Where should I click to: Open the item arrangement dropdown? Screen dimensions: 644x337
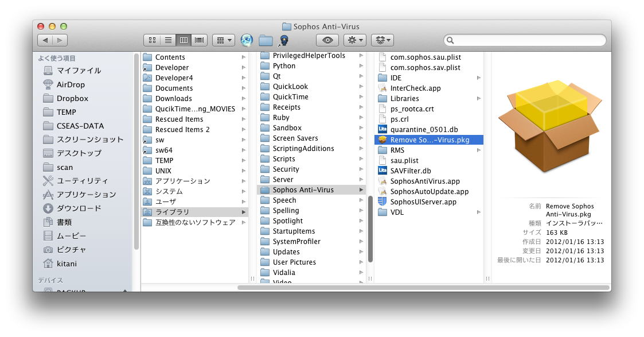tap(224, 40)
